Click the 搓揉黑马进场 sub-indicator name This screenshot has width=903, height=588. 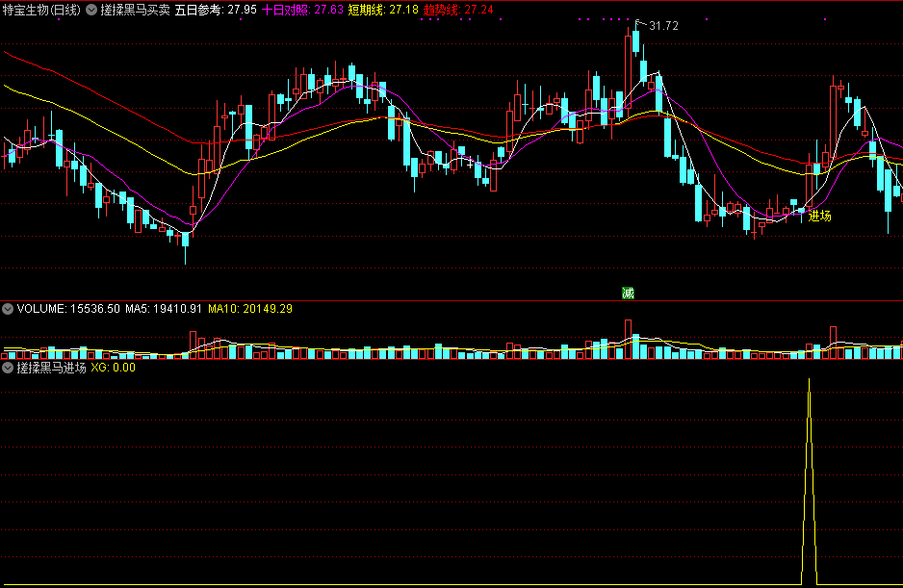(51, 368)
